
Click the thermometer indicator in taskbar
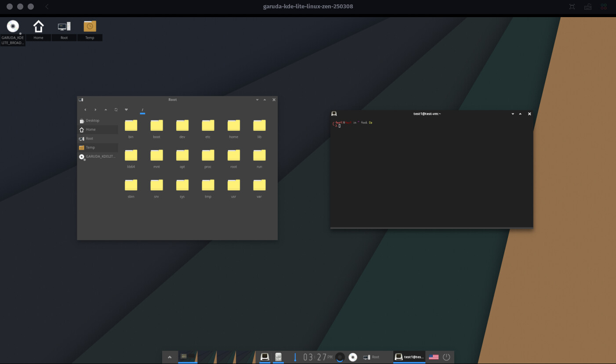[x=295, y=357]
